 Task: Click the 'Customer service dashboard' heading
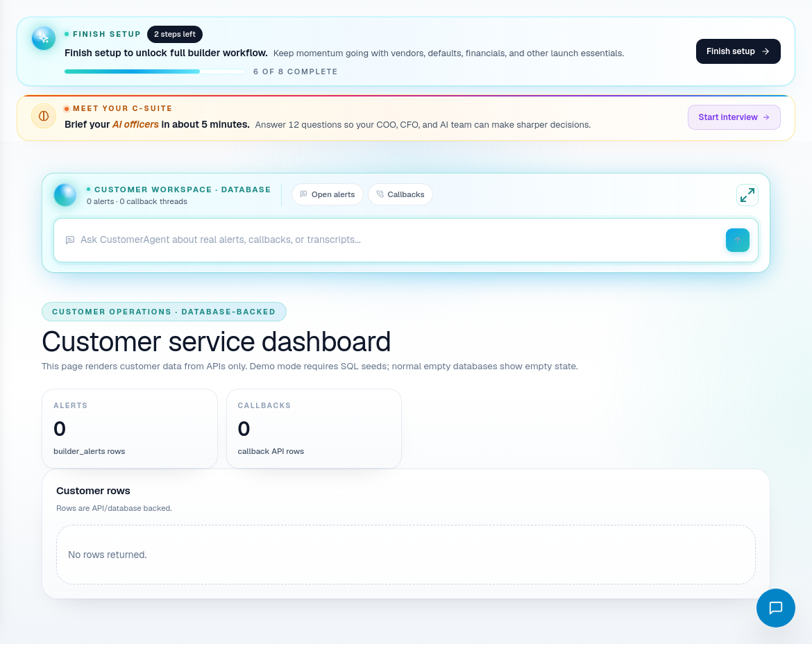click(x=216, y=342)
